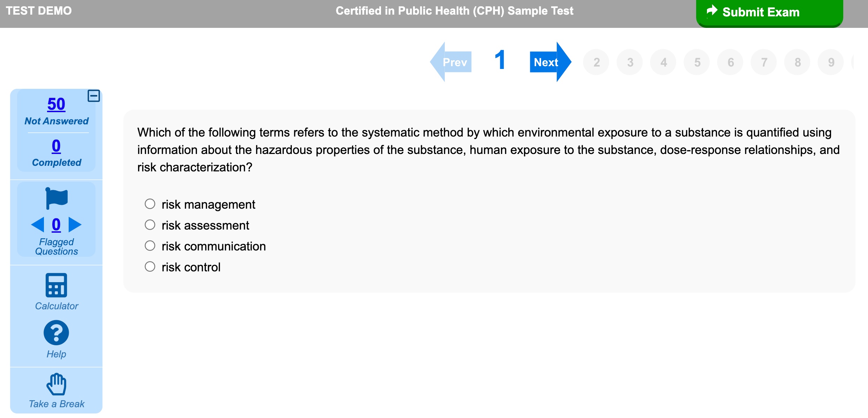Viewport: 868px width, 418px height.
Task: Click the Next arrow button
Action: tap(550, 62)
